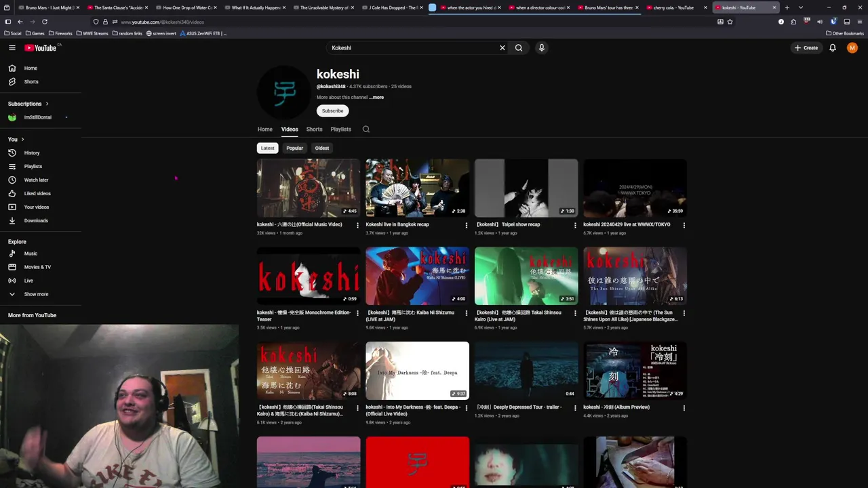Open options for 'Kokeshi live in Bangkok recap'

(x=466, y=225)
